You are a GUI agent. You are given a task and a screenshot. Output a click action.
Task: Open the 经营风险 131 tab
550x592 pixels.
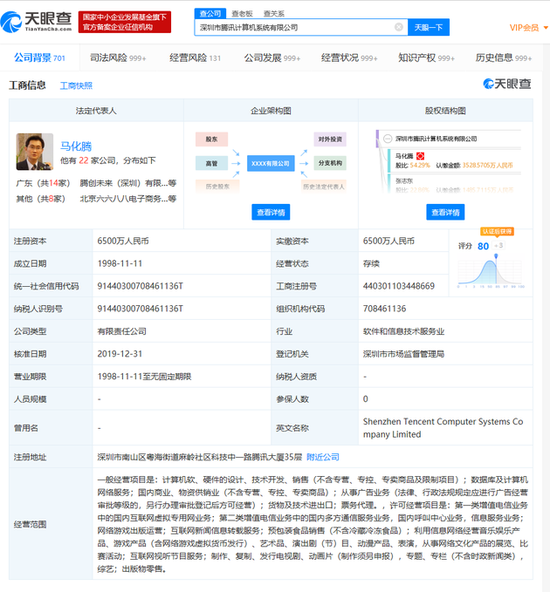pyautogui.click(x=195, y=58)
